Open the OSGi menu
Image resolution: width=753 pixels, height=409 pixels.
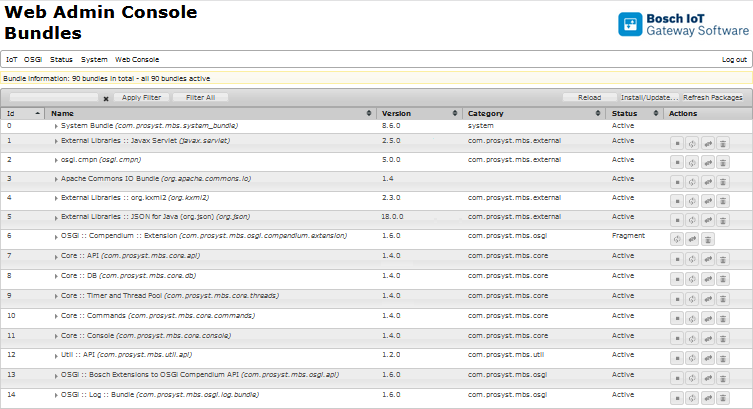click(33, 60)
